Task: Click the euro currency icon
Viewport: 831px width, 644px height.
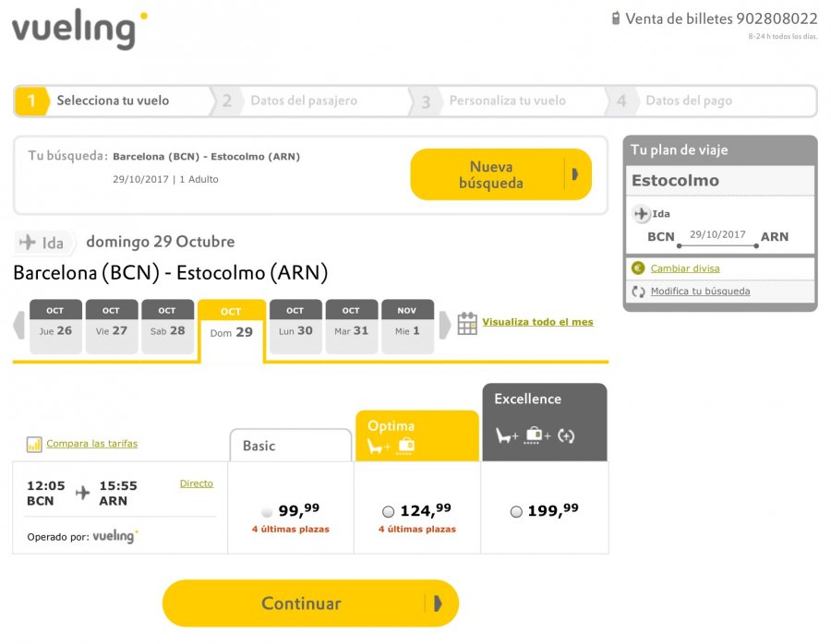Action: [637, 268]
